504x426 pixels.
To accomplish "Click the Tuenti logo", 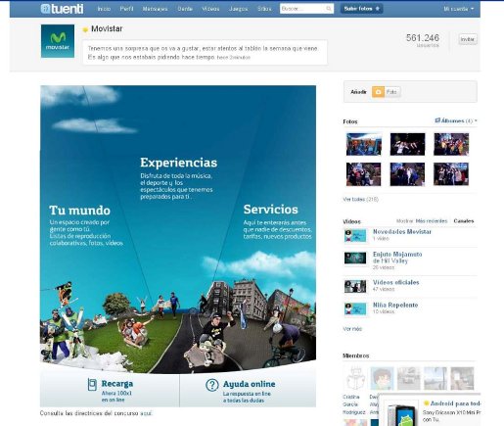I will (62, 9).
